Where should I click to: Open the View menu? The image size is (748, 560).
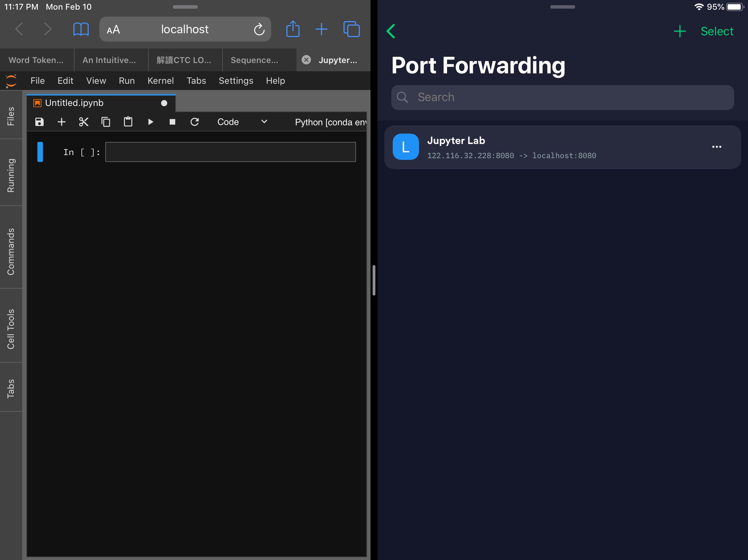point(96,81)
